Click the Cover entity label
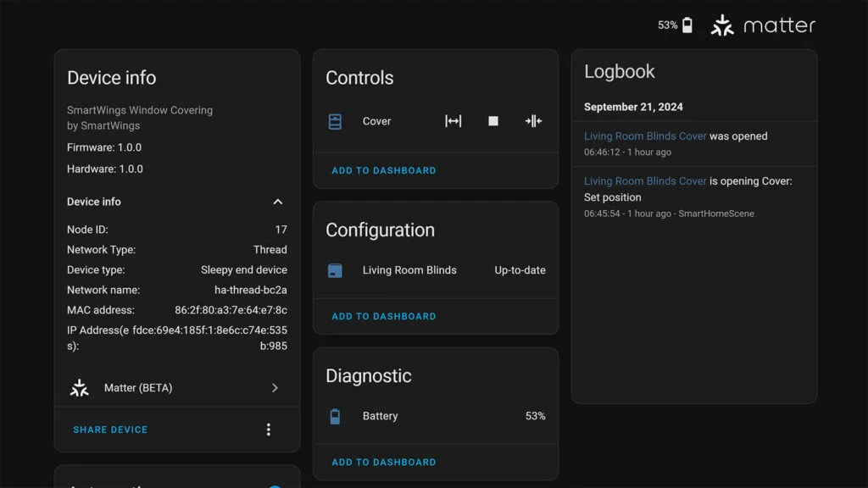This screenshot has width=868, height=488. point(376,121)
